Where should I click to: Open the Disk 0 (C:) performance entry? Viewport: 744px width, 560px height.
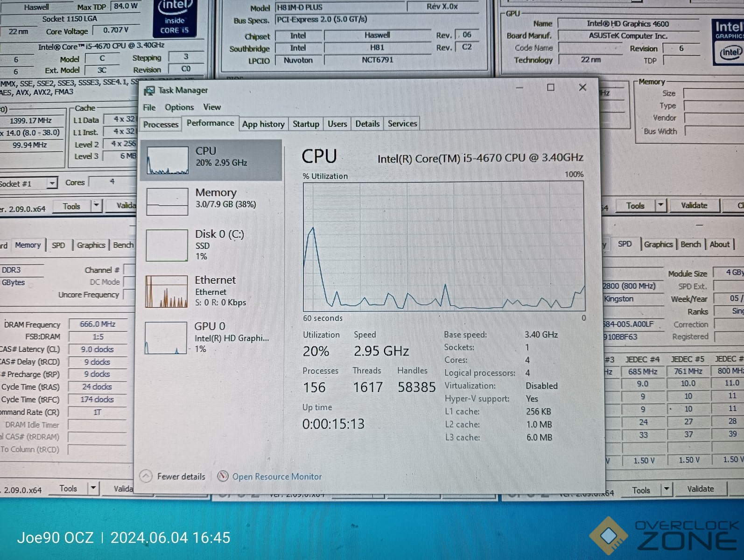pyautogui.click(x=211, y=245)
